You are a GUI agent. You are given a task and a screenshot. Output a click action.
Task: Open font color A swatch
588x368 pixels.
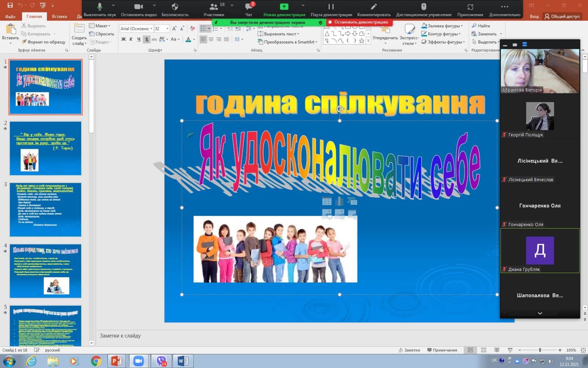[x=188, y=39]
